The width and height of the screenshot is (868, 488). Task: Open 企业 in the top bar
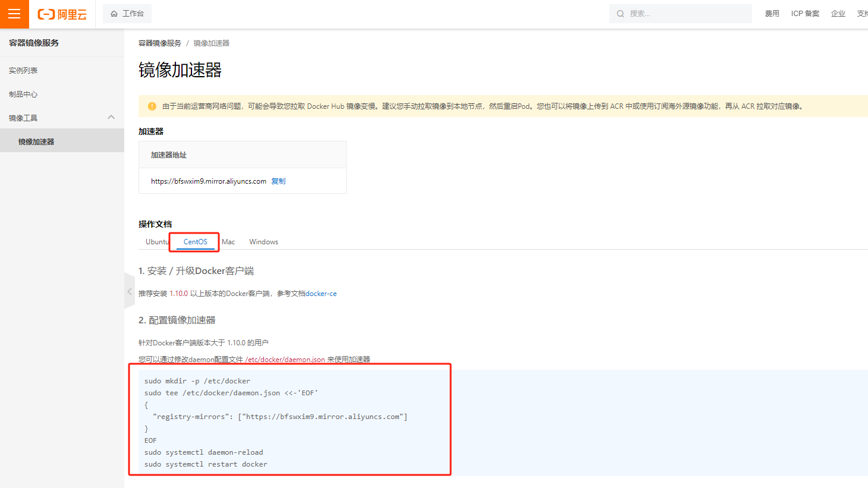point(838,14)
